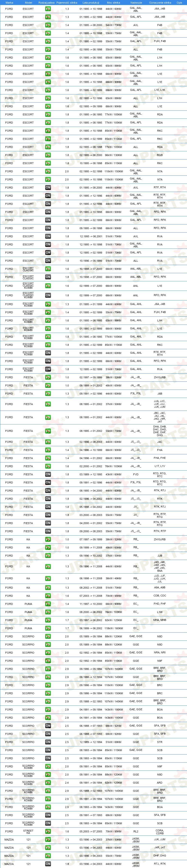Select the 96kW / 130KM power cell
The width and height of the screenshot is (187, 868).
pos(114,155)
